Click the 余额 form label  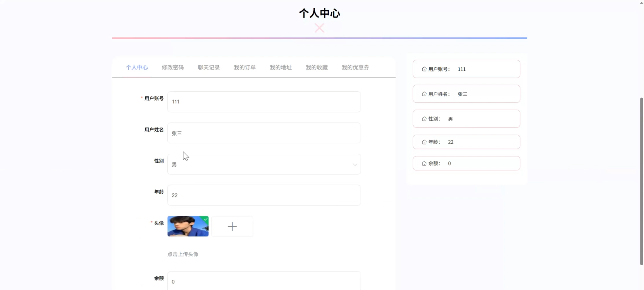[x=159, y=278]
